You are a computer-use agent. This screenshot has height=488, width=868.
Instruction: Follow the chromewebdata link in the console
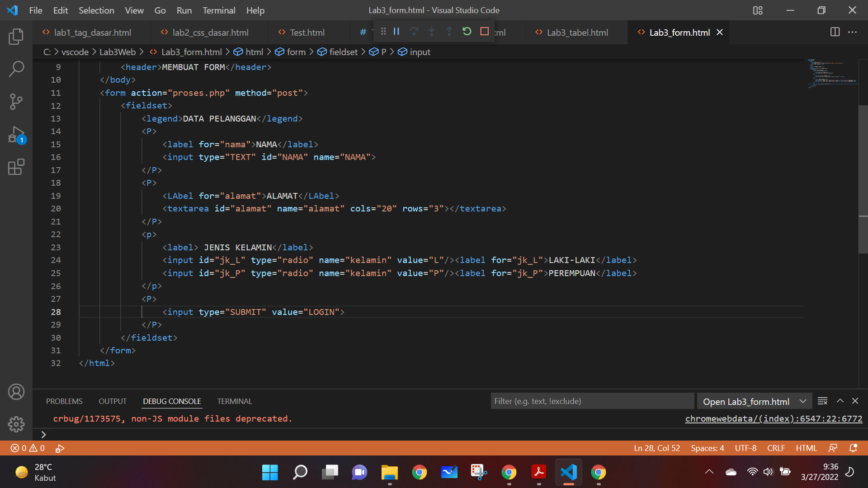pos(774,419)
